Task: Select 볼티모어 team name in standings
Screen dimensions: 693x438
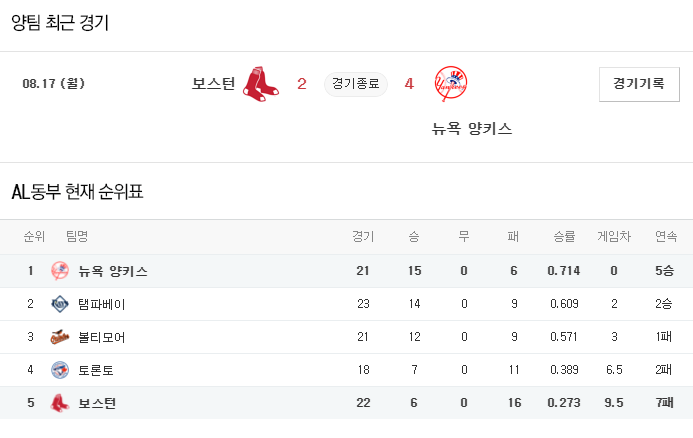Action: click(102, 337)
